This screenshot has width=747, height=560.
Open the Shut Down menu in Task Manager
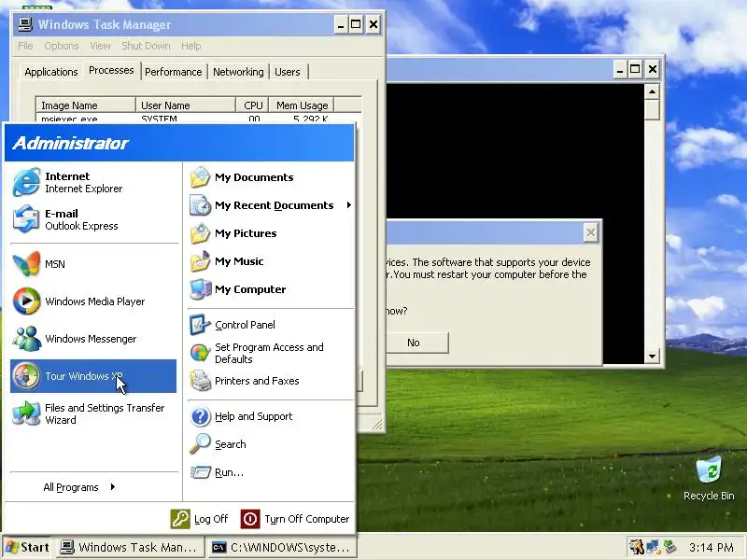click(x=146, y=46)
